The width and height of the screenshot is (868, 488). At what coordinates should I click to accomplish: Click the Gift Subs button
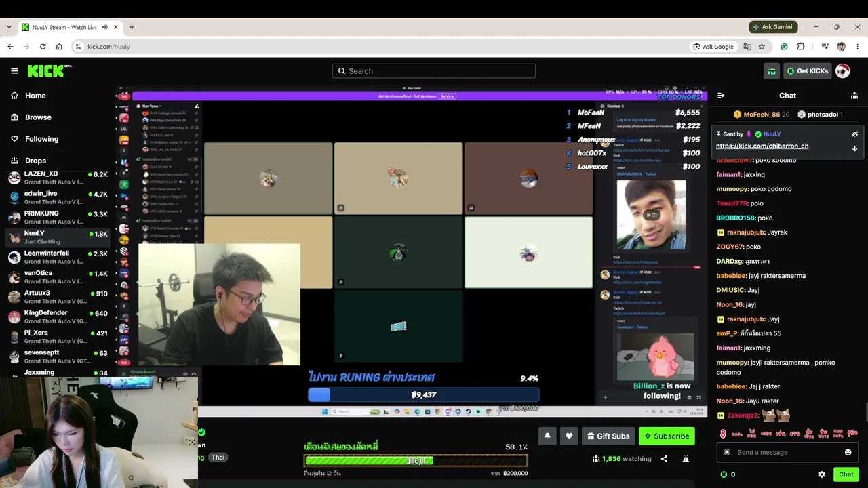click(608, 436)
